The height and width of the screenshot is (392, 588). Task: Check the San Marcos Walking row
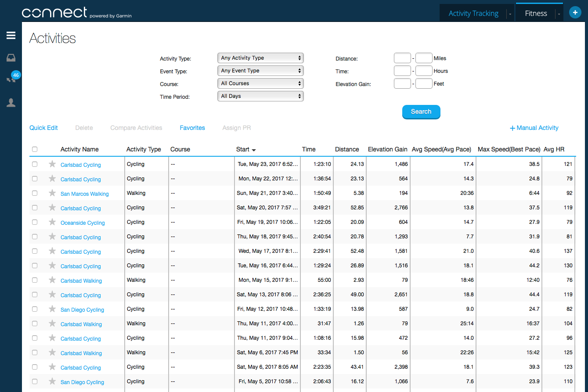click(35, 193)
